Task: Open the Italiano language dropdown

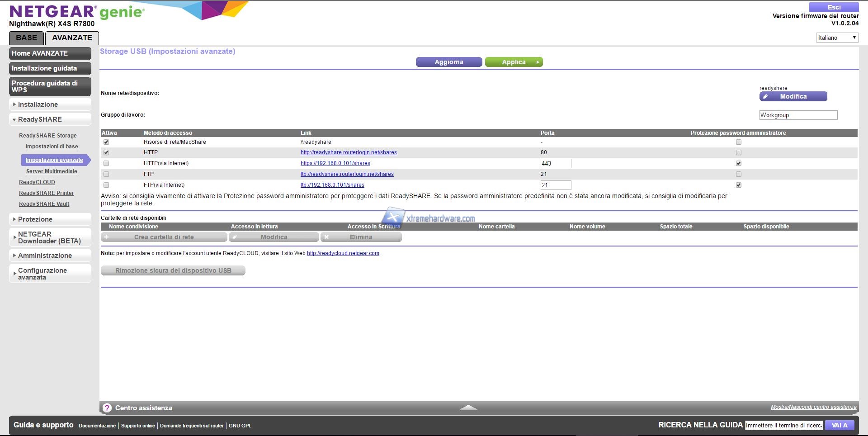Action: pos(837,38)
